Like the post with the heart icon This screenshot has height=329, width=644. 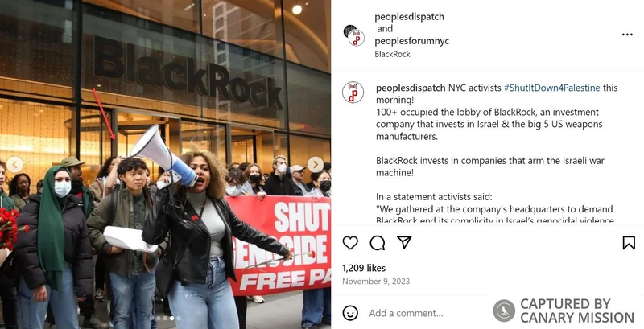coord(350,243)
